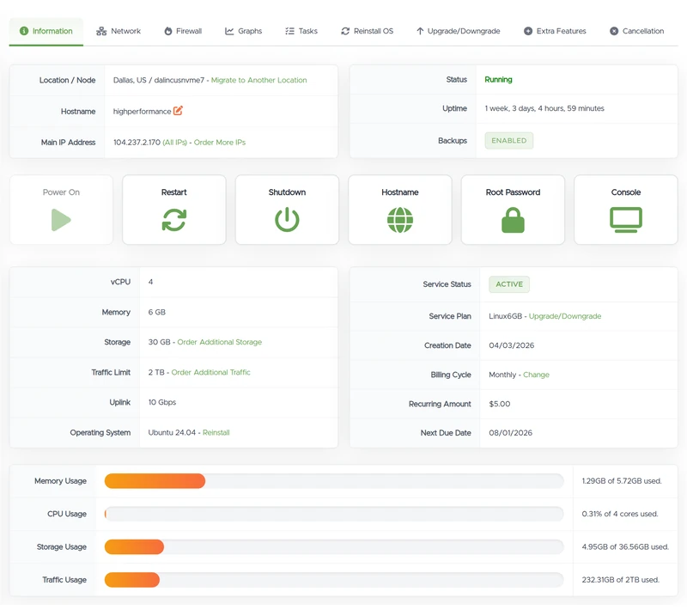Click the Upgrade/Downgrade arrow icon

click(x=420, y=31)
